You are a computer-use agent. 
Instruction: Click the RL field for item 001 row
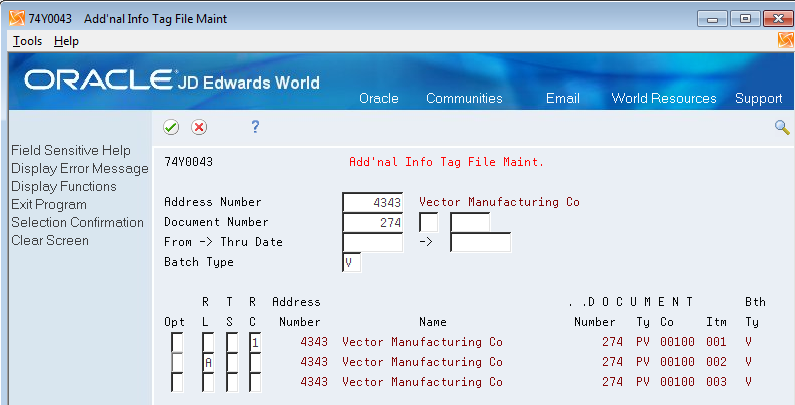[208, 342]
